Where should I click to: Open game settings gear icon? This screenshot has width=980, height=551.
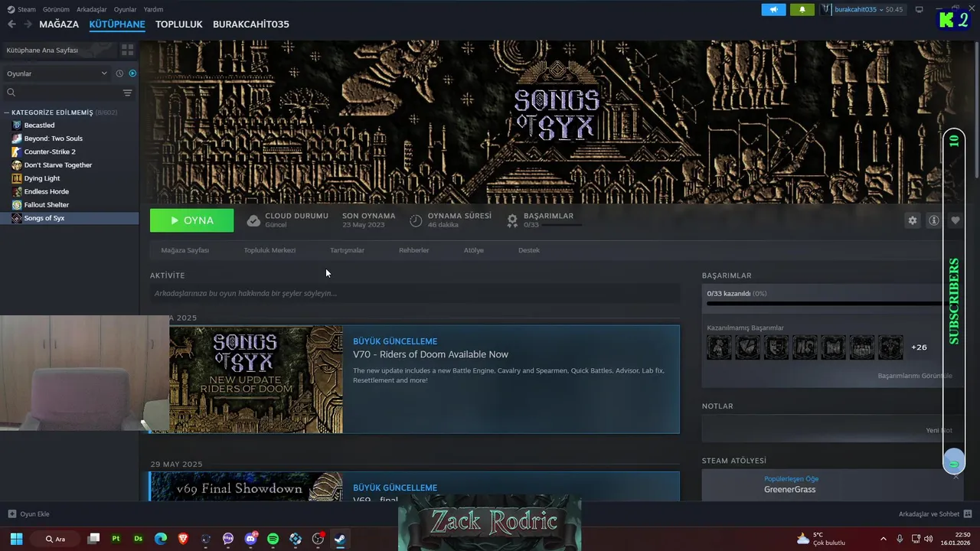(x=912, y=220)
